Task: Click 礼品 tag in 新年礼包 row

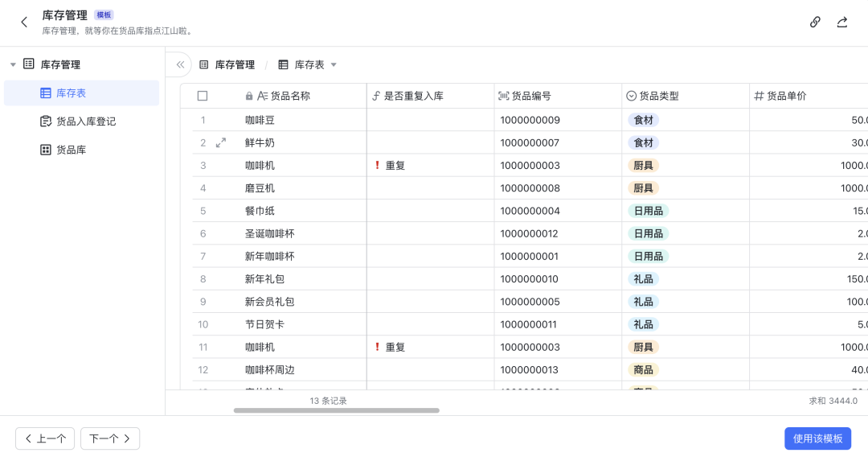Action: tap(643, 279)
